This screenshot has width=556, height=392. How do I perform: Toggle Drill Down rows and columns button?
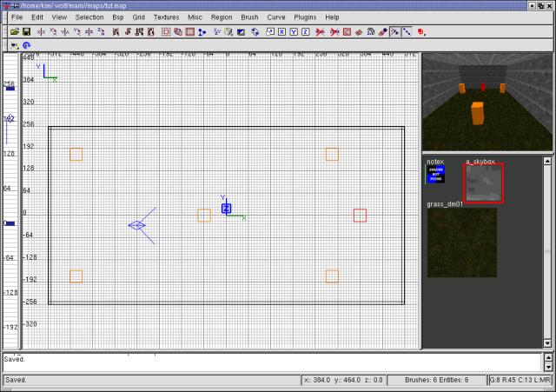407,32
